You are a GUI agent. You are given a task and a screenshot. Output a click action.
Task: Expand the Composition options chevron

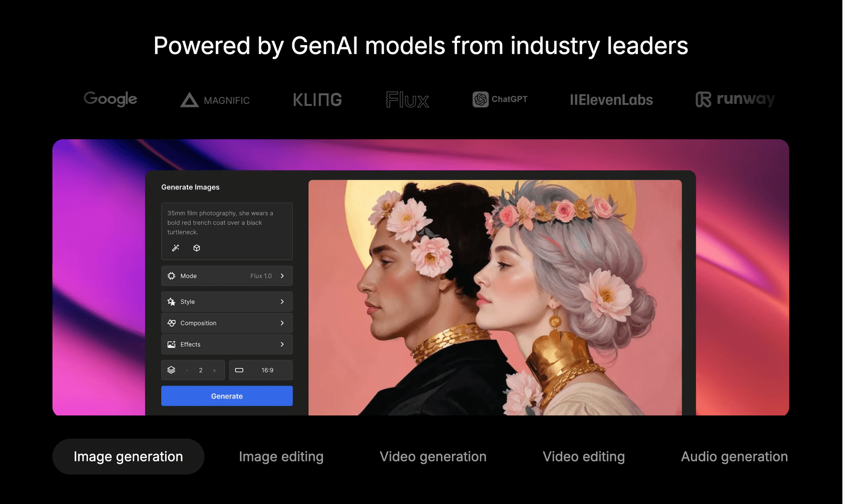point(282,323)
